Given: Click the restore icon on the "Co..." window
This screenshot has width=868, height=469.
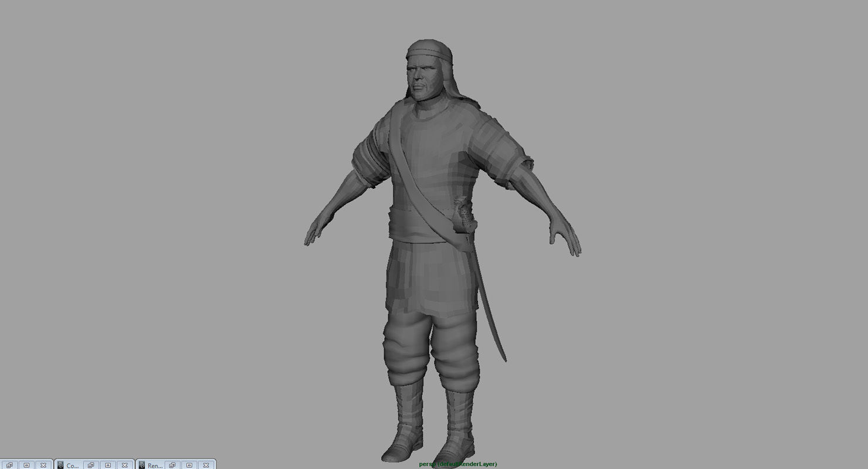Looking at the screenshot, I should [91, 465].
